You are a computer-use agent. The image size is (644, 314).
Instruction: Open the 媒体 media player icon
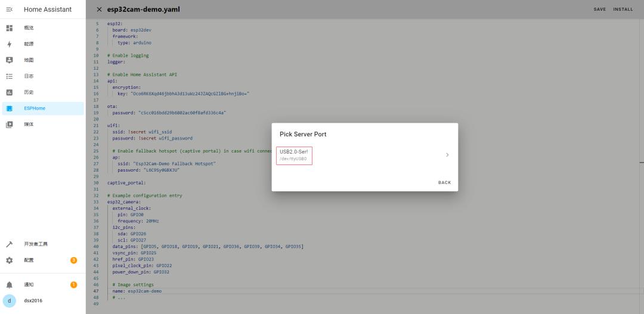(x=9, y=125)
